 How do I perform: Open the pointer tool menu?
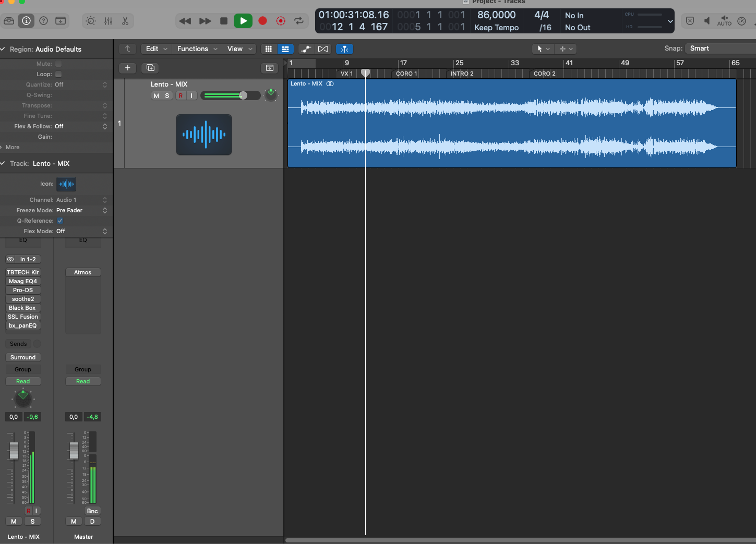(x=543, y=49)
